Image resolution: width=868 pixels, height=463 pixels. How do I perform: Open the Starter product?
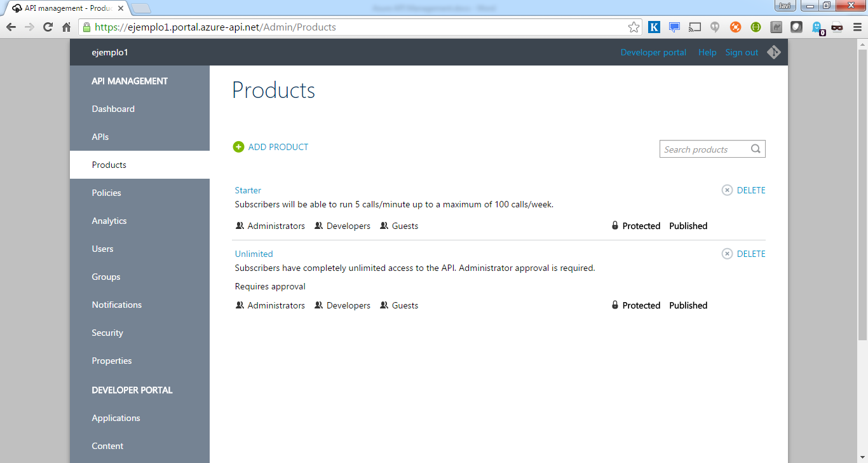248,190
